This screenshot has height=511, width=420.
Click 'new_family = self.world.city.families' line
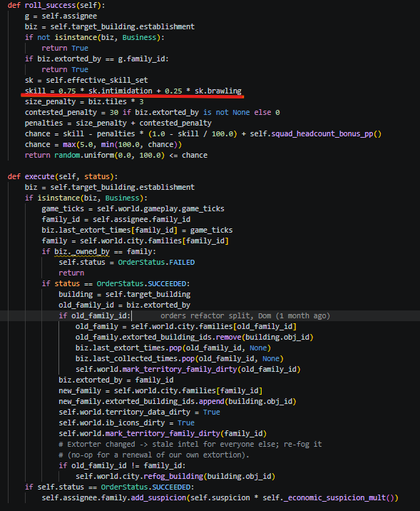[x=160, y=390]
